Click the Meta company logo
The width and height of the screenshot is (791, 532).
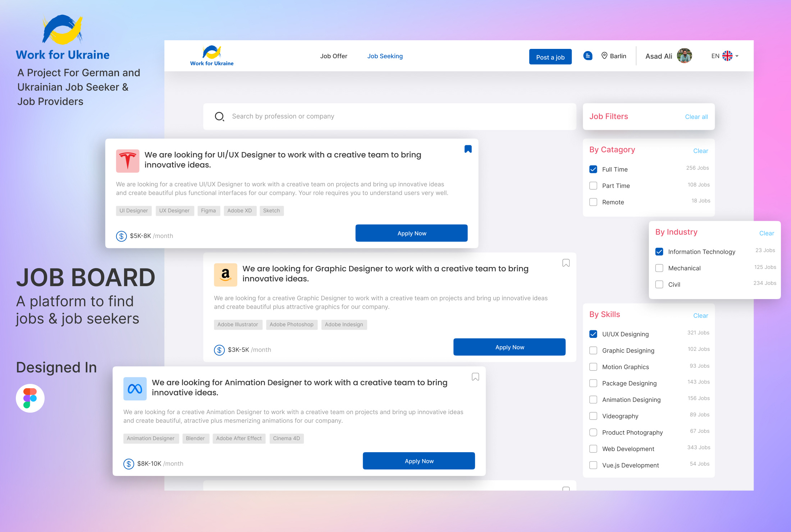point(135,389)
